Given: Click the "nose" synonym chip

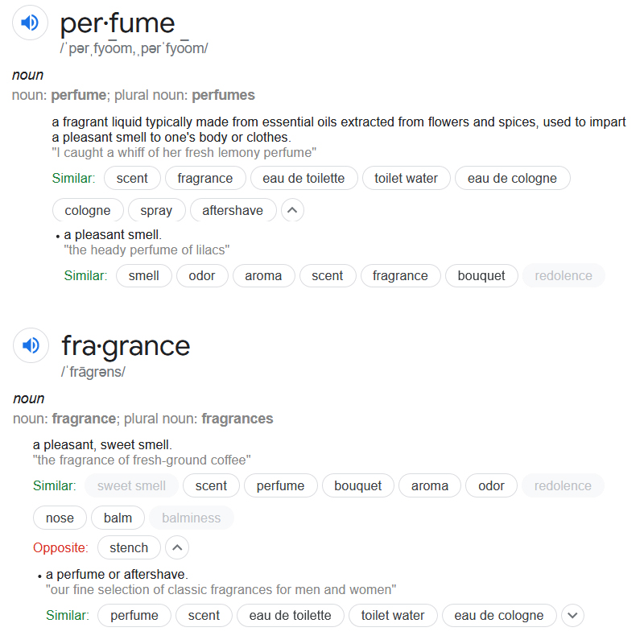Looking at the screenshot, I should pos(60,518).
